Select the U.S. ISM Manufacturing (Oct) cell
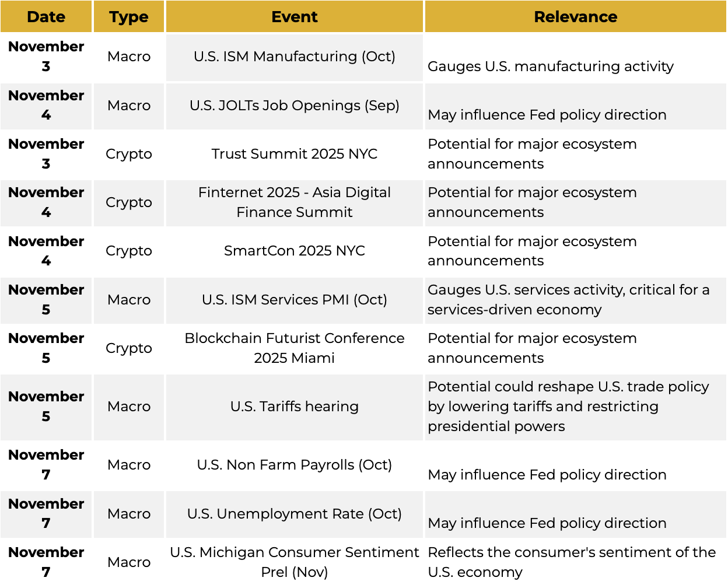Viewport: 728px width, 588px height. [294, 57]
